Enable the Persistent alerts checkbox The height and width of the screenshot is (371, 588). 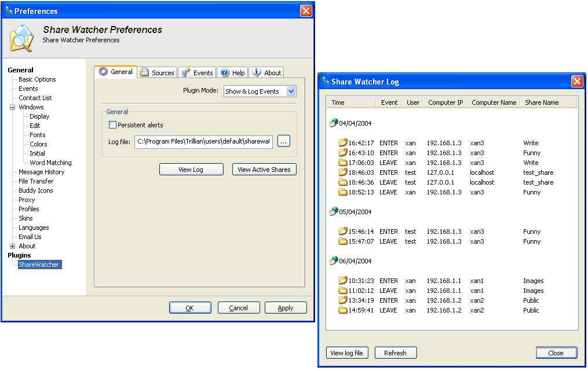[x=112, y=124]
